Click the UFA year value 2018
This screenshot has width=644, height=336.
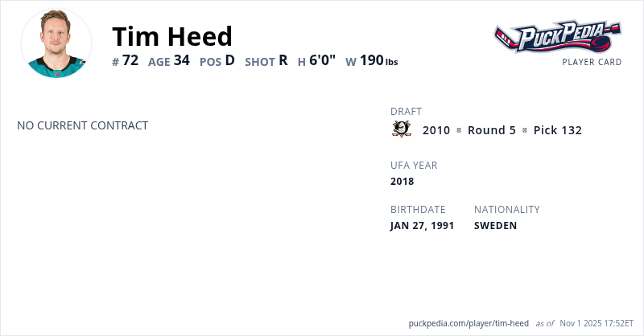click(402, 181)
